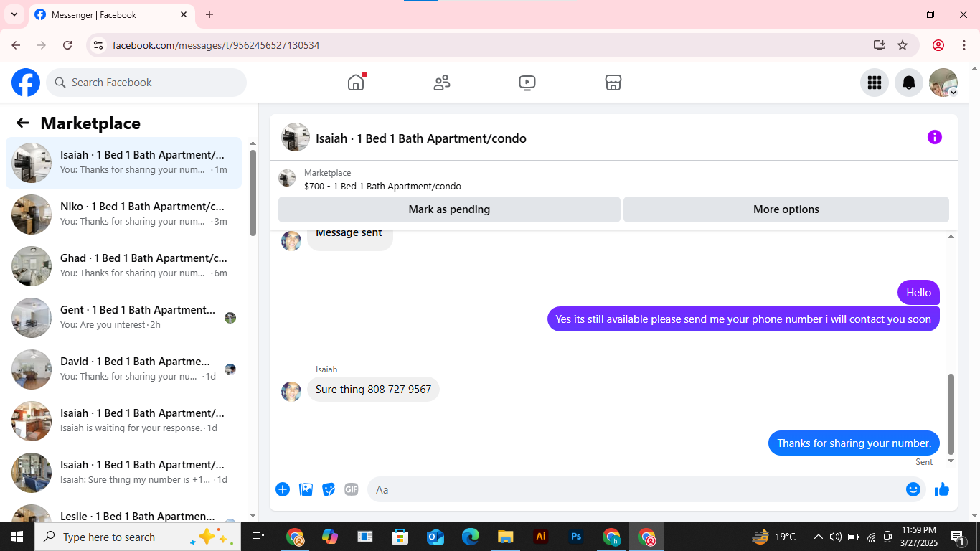Image resolution: width=980 pixels, height=551 pixels.
Task: Open Photoshop from taskbar
Action: (x=575, y=537)
